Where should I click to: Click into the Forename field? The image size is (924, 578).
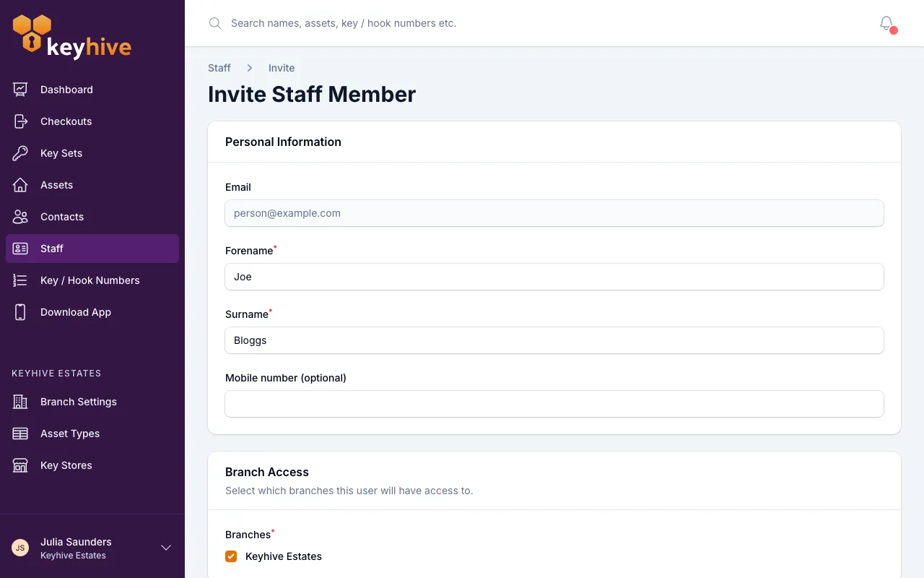click(x=554, y=277)
